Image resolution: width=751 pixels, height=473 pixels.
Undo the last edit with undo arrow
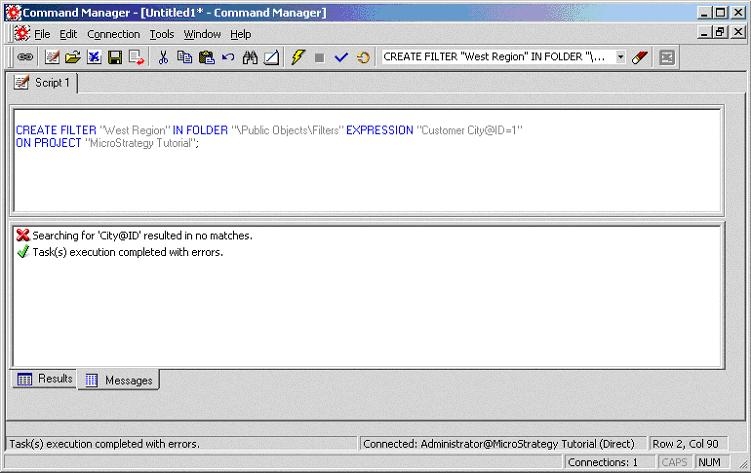point(228,57)
